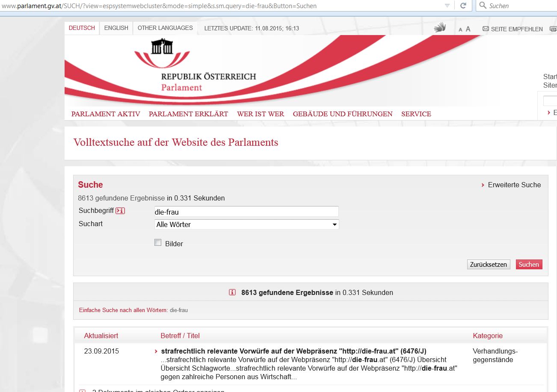Click the Zurücksetzen button
This screenshot has height=392, width=557.
pos(489,264)
